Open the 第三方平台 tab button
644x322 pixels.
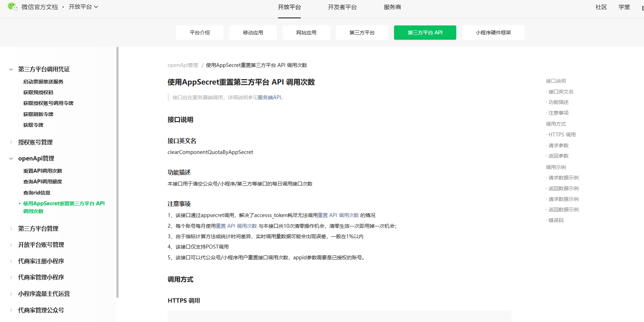[362, 33]
